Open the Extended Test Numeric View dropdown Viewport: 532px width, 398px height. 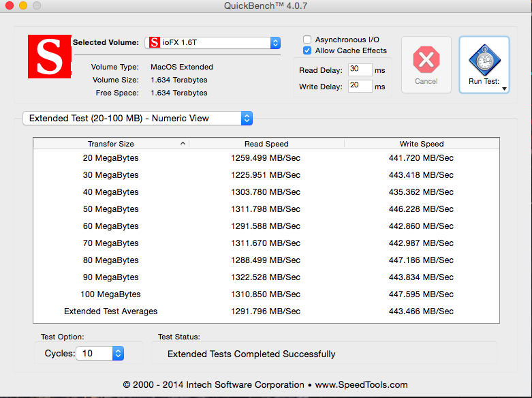point(138,118)
